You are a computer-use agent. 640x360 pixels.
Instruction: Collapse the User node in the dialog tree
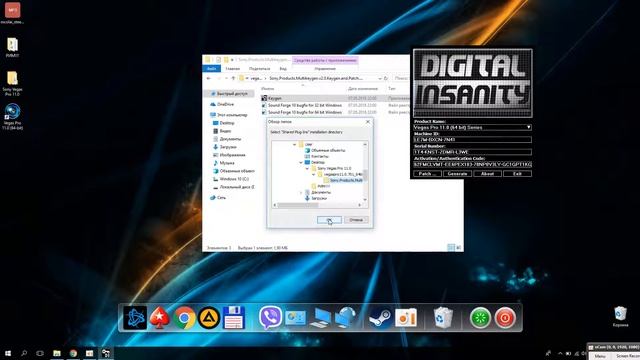[x=294, y=144]
